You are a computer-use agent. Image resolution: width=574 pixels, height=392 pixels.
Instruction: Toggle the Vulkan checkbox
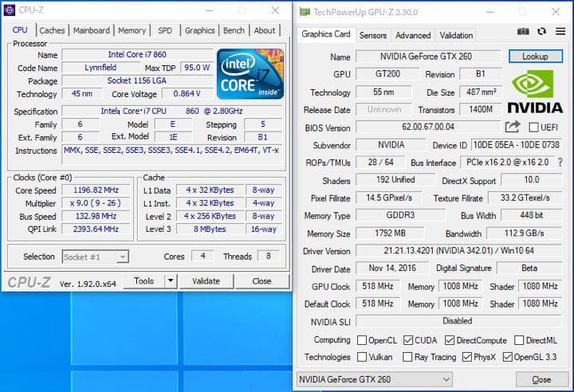click(x=363, y=357)
